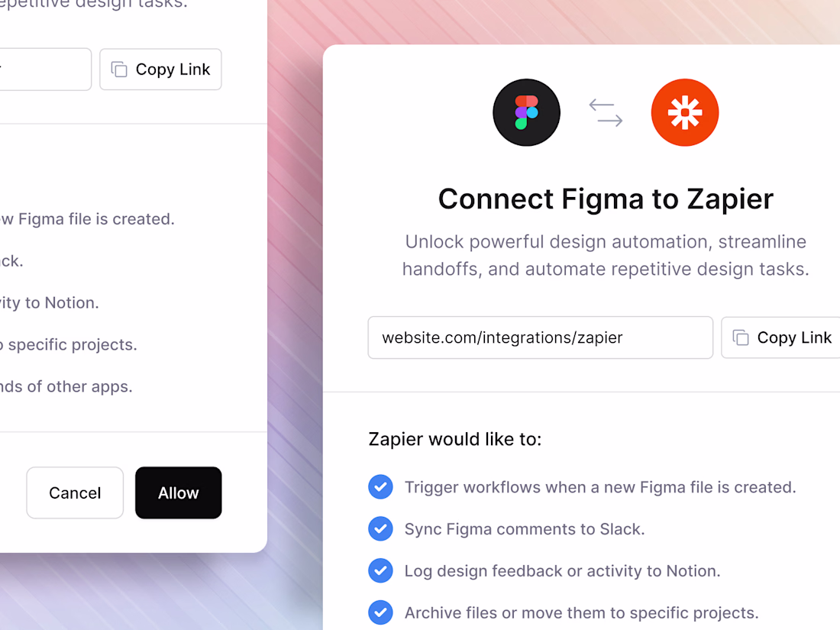Click the black Allow button
The image size is (840, 630).
pyautogui.click(x=179, y=493)
